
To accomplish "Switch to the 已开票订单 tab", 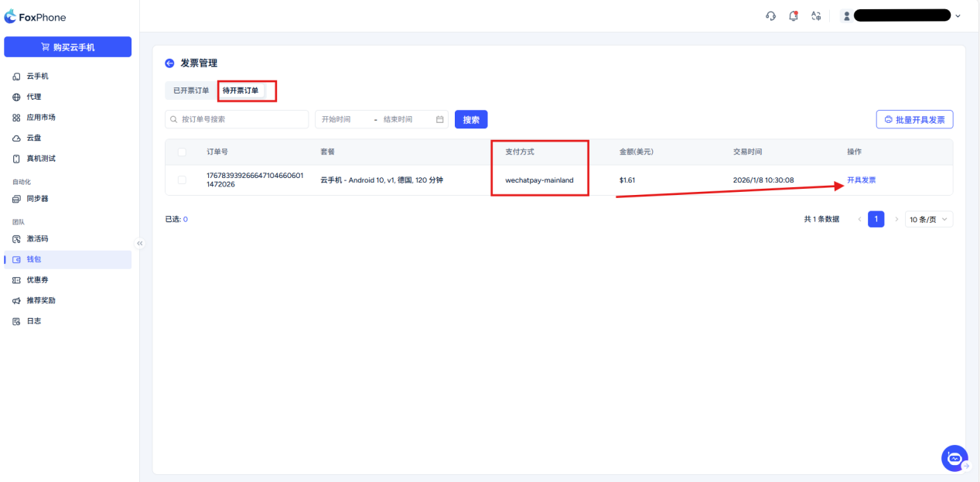I will point(191,91).
